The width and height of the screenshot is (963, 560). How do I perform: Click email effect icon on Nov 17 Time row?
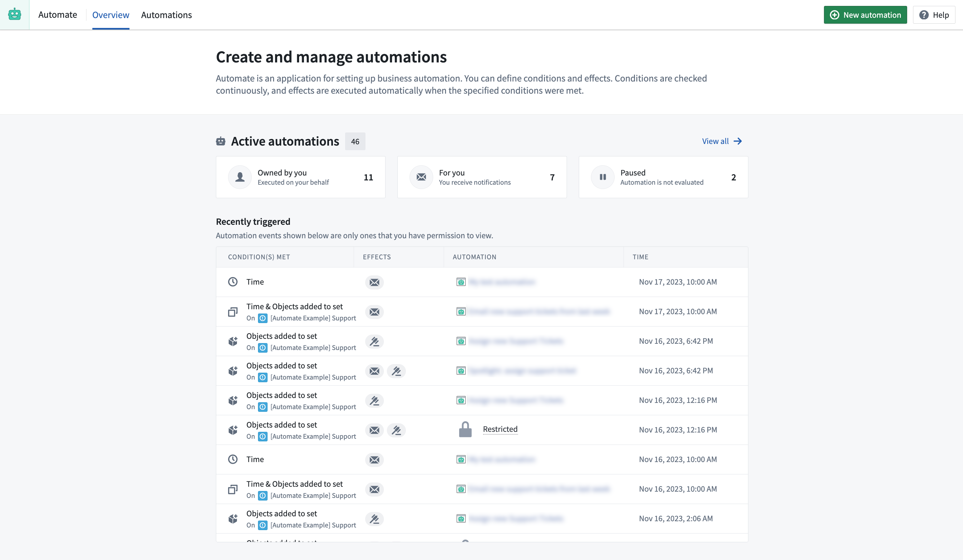click(374, 282)
